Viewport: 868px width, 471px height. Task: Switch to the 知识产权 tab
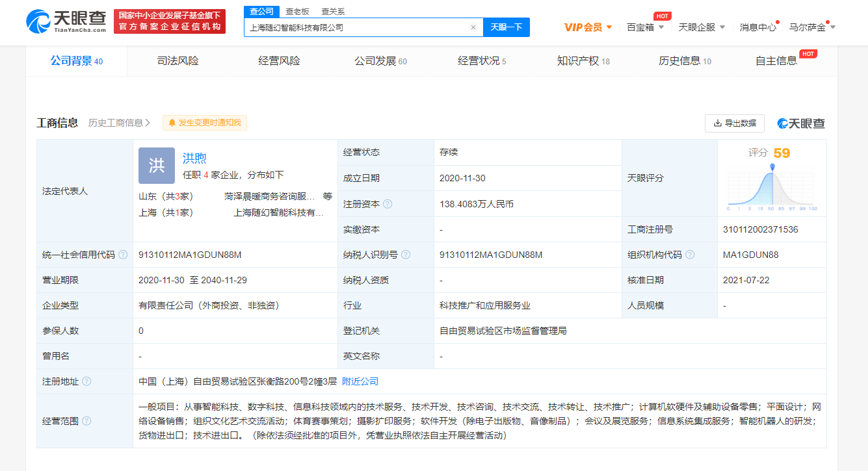583,61
